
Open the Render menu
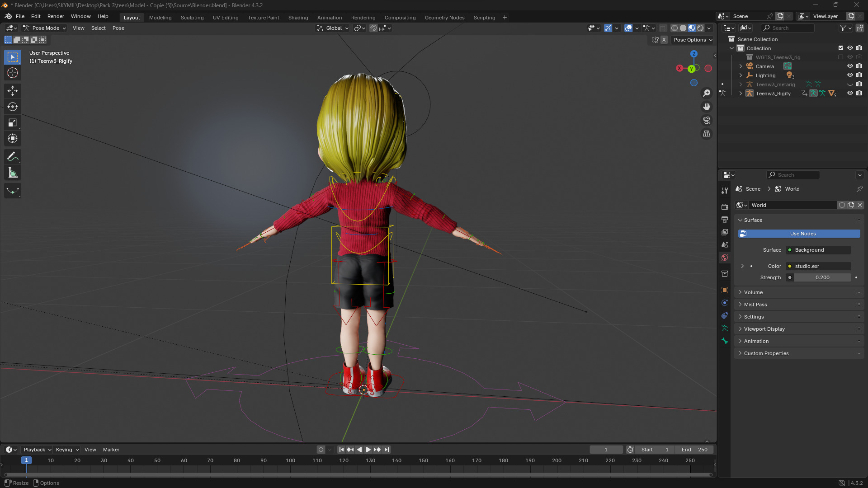coord(56,16)
